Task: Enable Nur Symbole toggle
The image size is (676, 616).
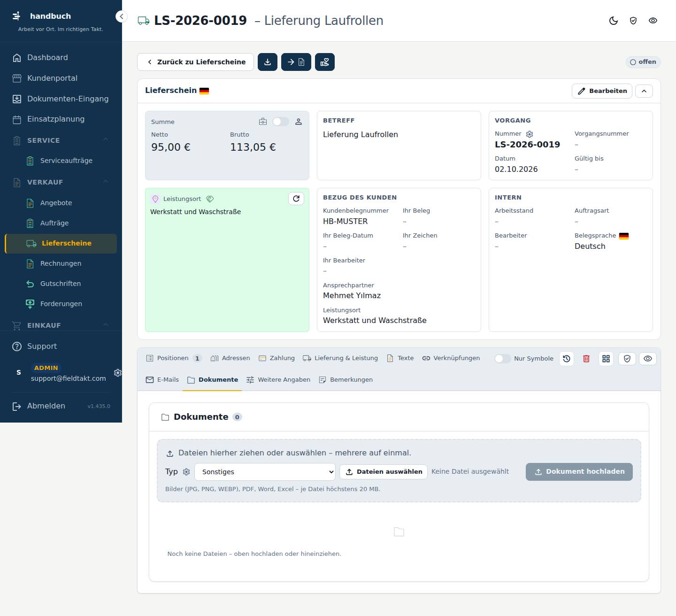Action: tap(502, 359)
